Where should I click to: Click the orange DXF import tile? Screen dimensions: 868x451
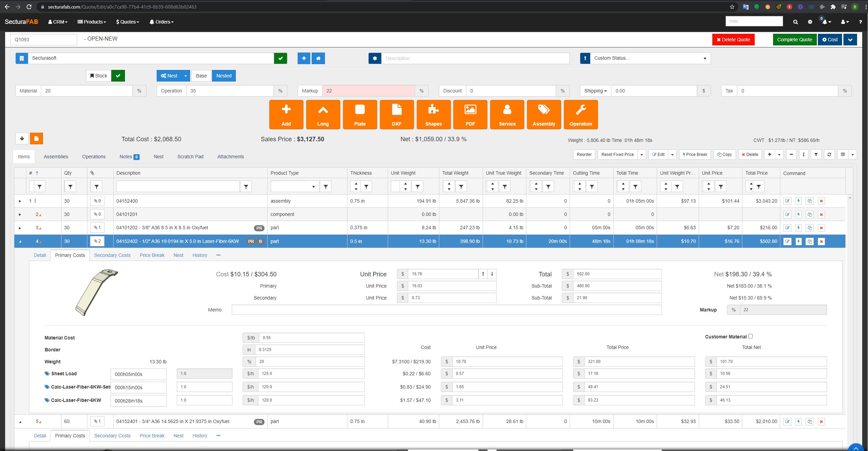pyautogui.click(x=396, y=115)
